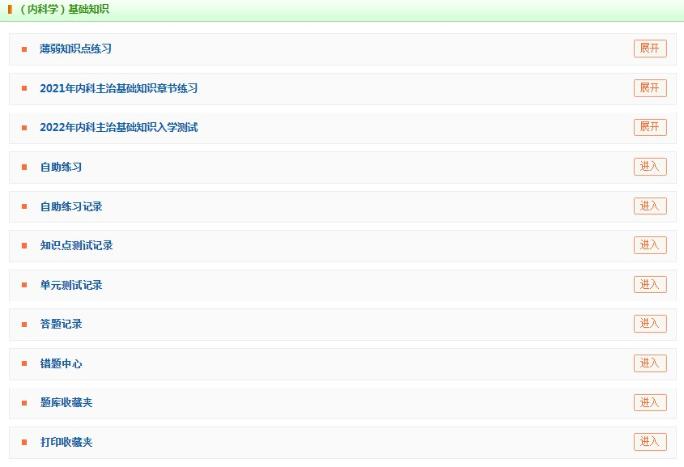This screenshot has height=467, width=684.
Task: Click the 题库收藏夹 label
Action: click(65, 403)
